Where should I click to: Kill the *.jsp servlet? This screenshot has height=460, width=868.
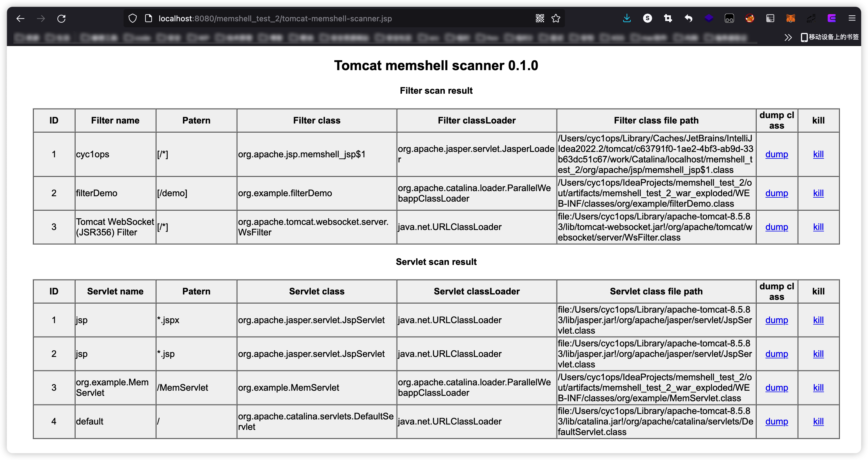pyautogui.click(x=818, y=354)
